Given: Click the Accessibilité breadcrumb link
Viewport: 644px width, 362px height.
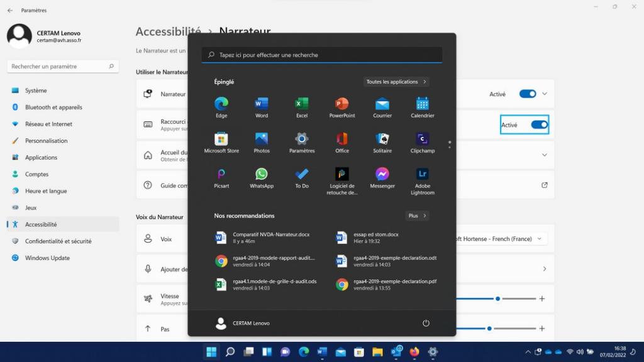Looking at the screenshot, I should point(169,31).
